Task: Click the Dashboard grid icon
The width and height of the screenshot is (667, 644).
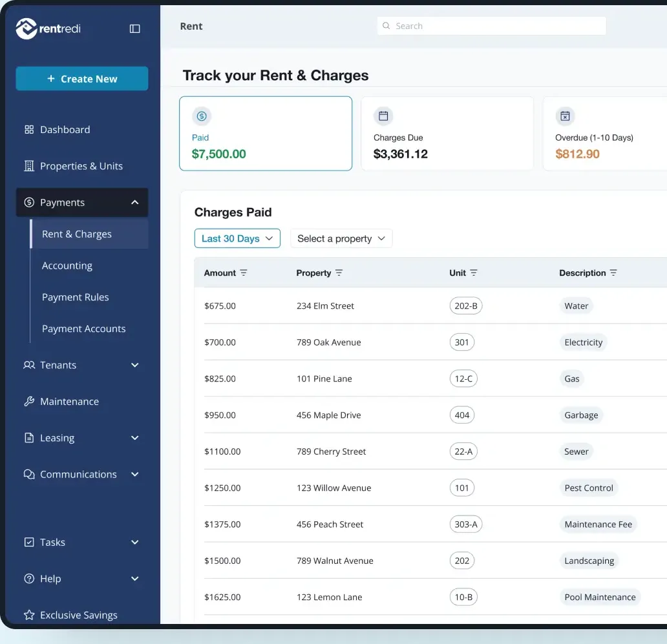Action: point(29,130)
